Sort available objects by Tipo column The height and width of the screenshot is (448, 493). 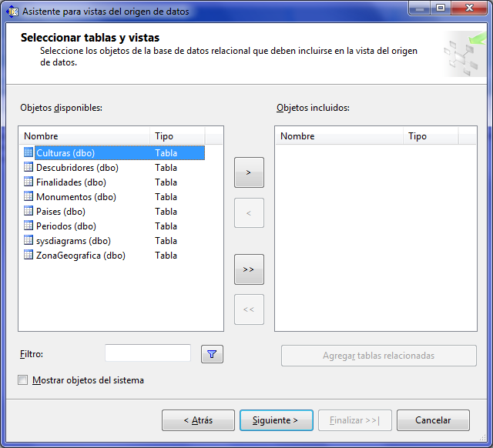[177, 136]
